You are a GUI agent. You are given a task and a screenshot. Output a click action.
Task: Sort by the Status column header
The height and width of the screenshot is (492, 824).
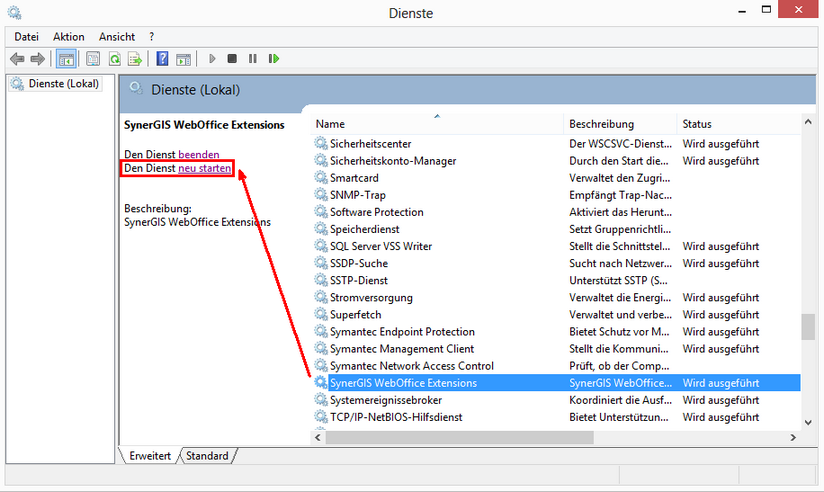coord(738,124)
